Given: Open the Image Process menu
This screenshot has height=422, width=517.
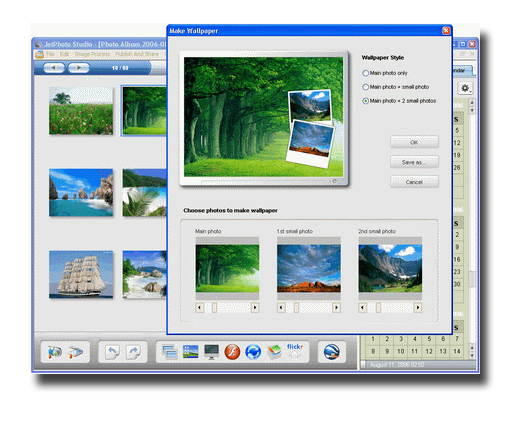Looking at the screenshot, I should 92,54.
